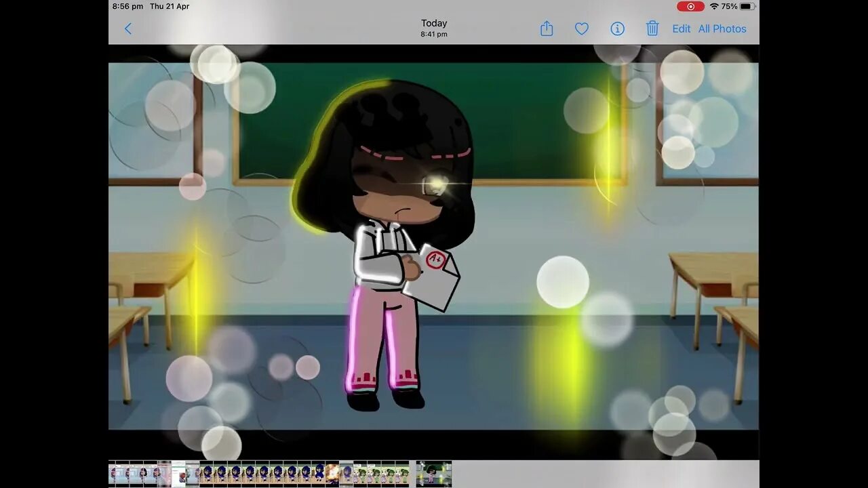The width and height of the screenshot is (868, 488).
Task: Open the share sheet for this photo
Action: click(547, 28)
